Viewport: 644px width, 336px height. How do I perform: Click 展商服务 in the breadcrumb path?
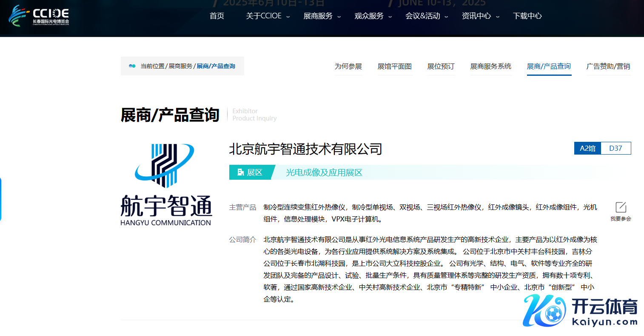click(181, 66)
